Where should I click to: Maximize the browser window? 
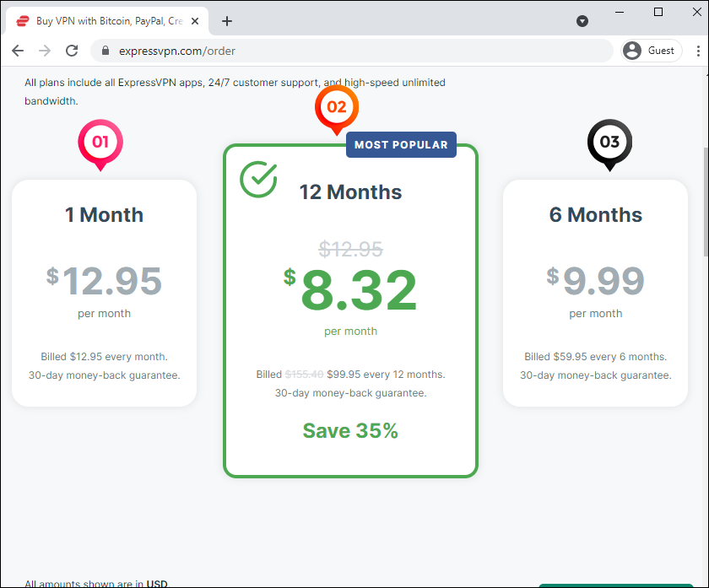[x=658, y=12]
